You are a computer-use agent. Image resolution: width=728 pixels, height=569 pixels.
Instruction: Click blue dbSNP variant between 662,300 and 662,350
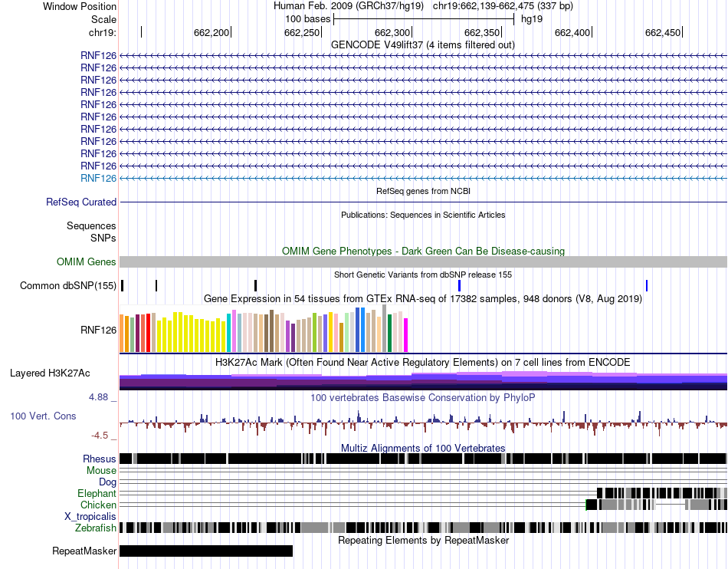459,286
